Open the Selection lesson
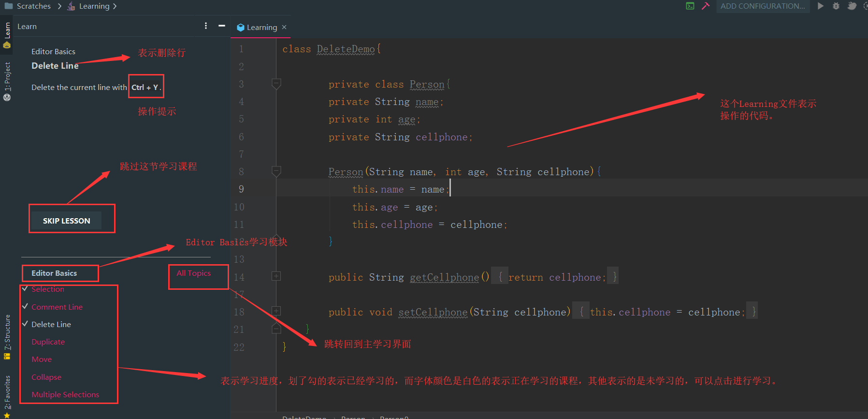868x419 pixels. (x=48, y=289)
